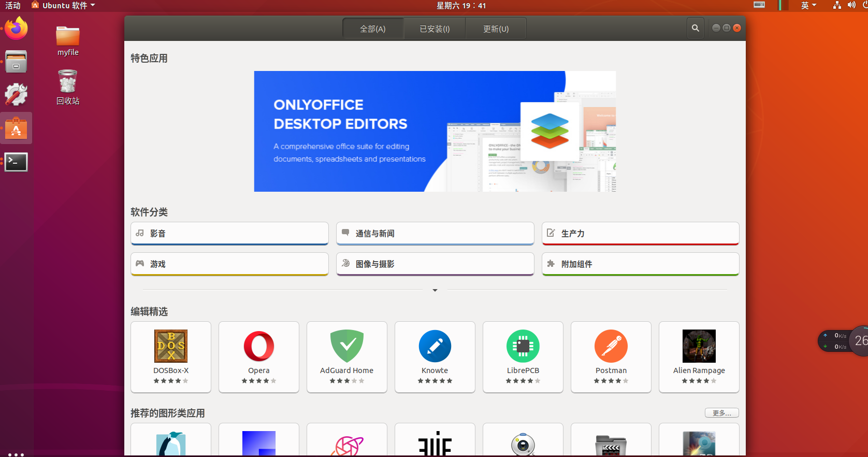Select the Postman app icon
The width and height of the screenshot is (868, 457).
(x=611, y=346)
